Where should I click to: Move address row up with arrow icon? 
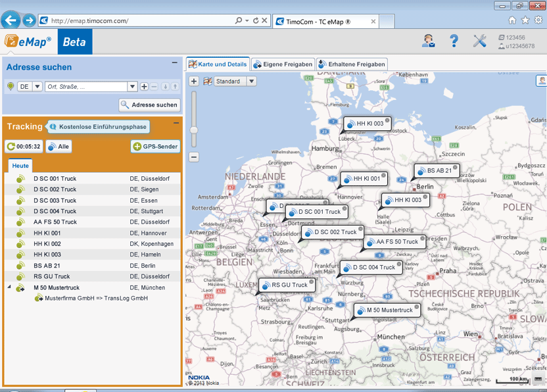(x=175, y=87)
